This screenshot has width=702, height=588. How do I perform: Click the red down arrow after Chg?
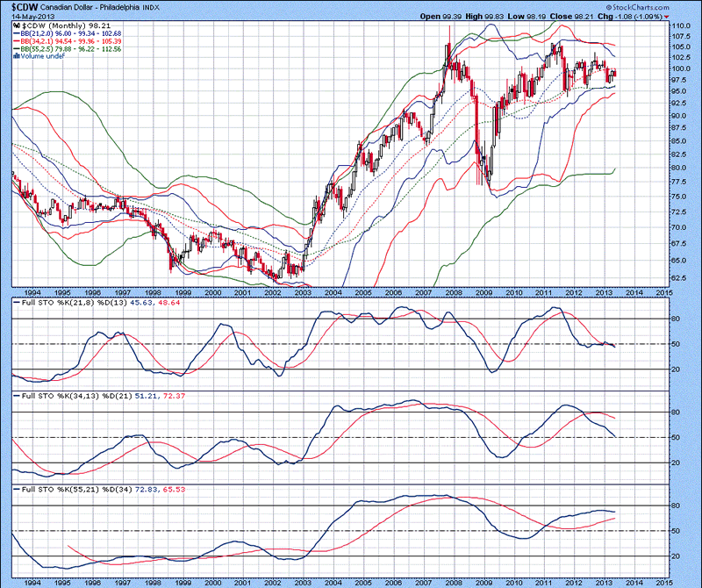[666, 17]
